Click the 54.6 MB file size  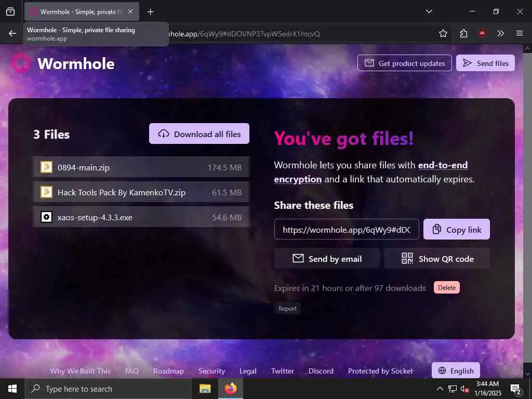click(x=227, y=218)
